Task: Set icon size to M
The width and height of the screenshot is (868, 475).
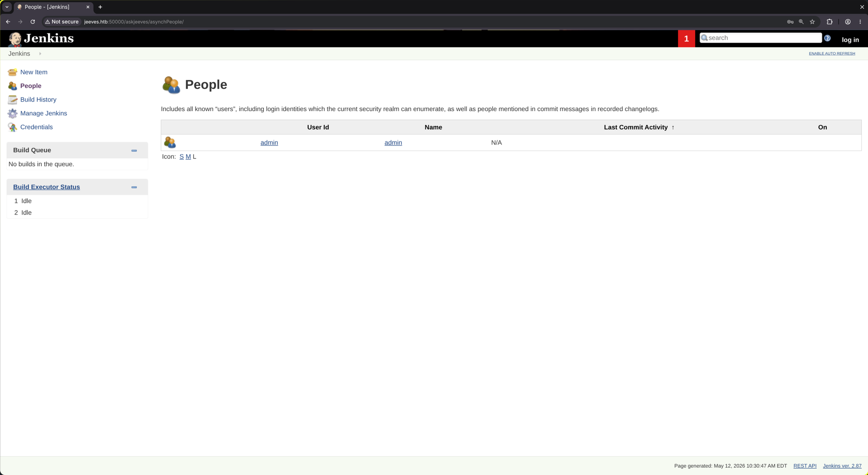Action: click(188, 157)
